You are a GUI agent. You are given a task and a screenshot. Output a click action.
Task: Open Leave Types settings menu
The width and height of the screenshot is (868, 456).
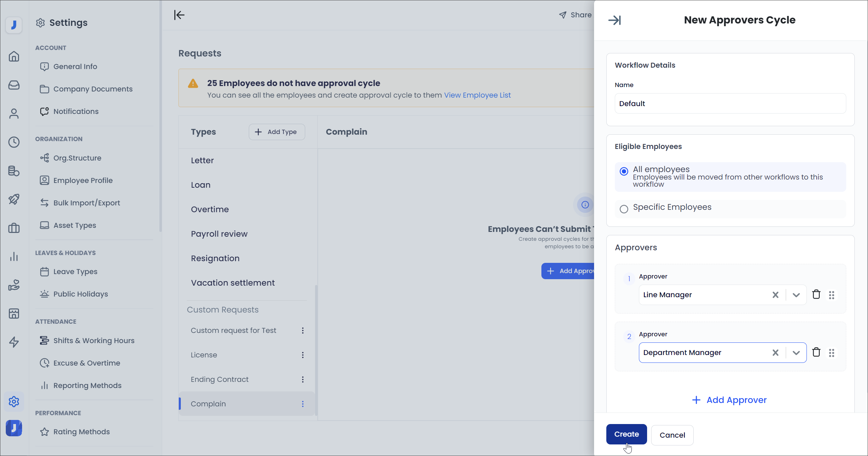tap(75, 272)
